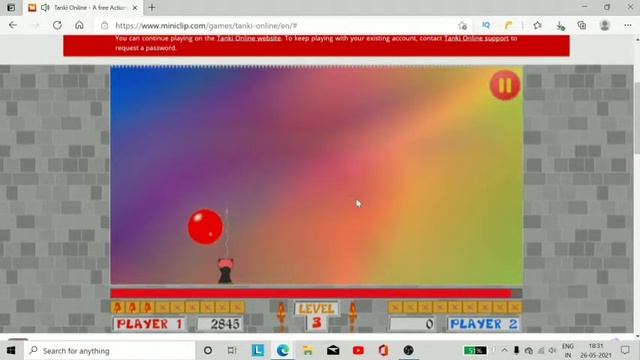Open a new browser tab
This screenshot has width=640, height=360.
152,7
